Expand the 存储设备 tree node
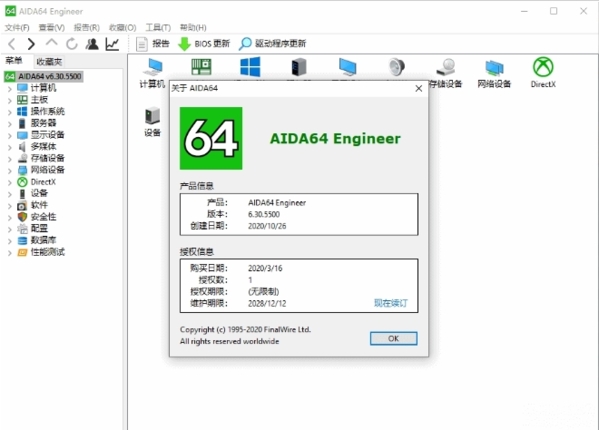This screenshot has height=430, width=599. (x=10, y=159)
